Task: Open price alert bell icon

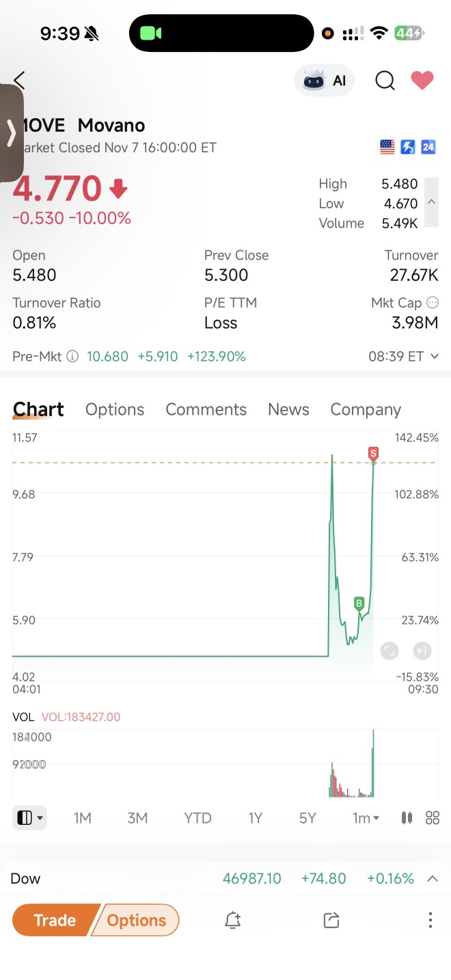Action: (x=232, y=920)
